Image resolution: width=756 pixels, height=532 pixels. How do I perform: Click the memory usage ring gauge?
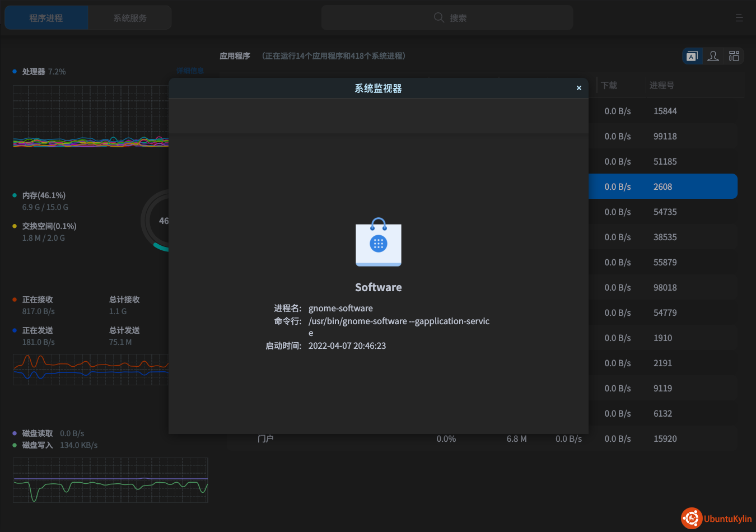click(156, 221)
